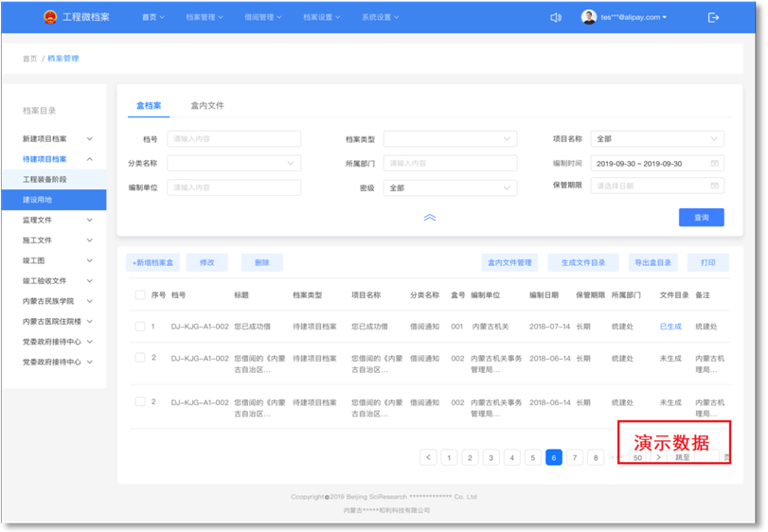Collapse the search form with double-chevron icon
Viewport: 768px width, 532px height.
[x=429, y=218]
